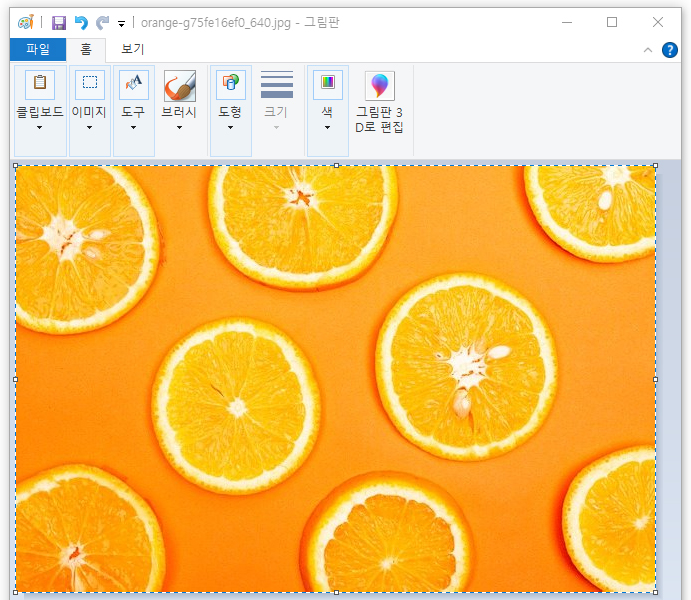Viewport: 691px width, 600px height.
Task: Click the 도형 shapes icon
Action: [231, 84]
